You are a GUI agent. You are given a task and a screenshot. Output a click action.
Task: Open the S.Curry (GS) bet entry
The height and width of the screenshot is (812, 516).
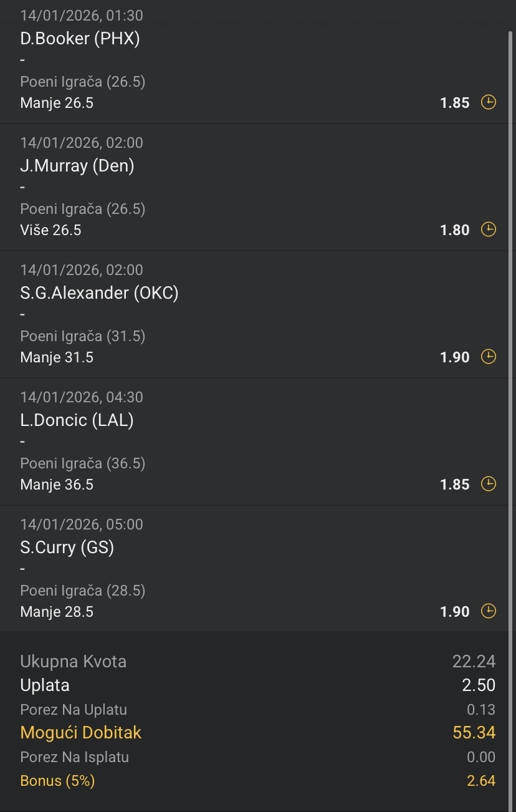tap(67, 548)
